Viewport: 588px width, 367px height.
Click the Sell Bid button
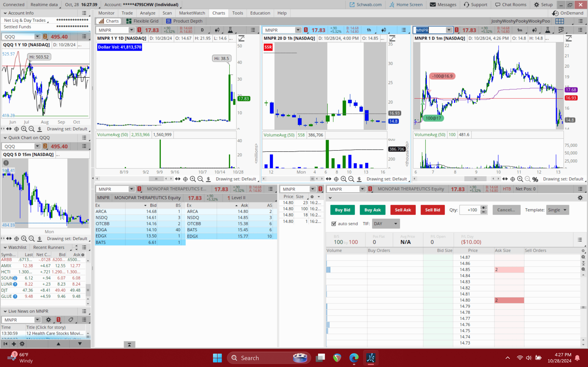tap(432, 210)
